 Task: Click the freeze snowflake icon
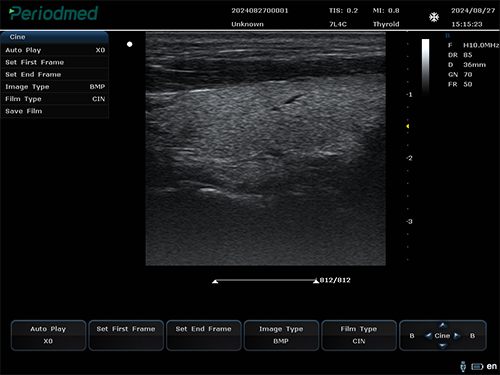point(434,17)
